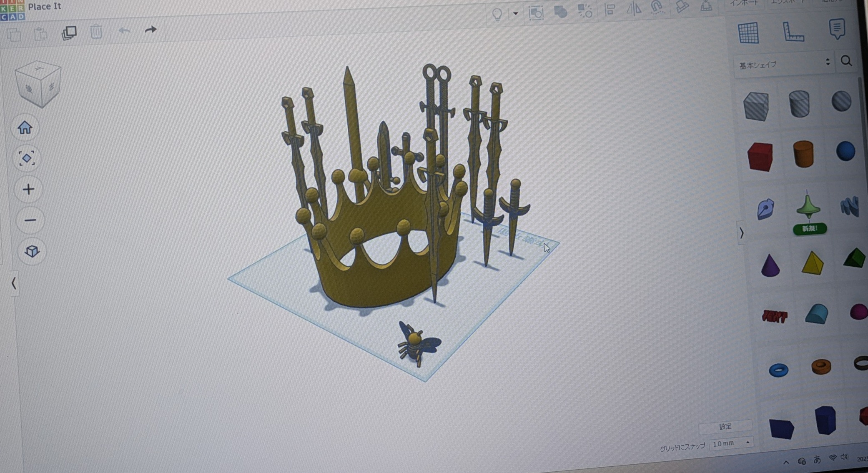This screenshot has height=473, width=868.
Task: Collapse the shapes panel with chevron
Action: pos(741,233)
